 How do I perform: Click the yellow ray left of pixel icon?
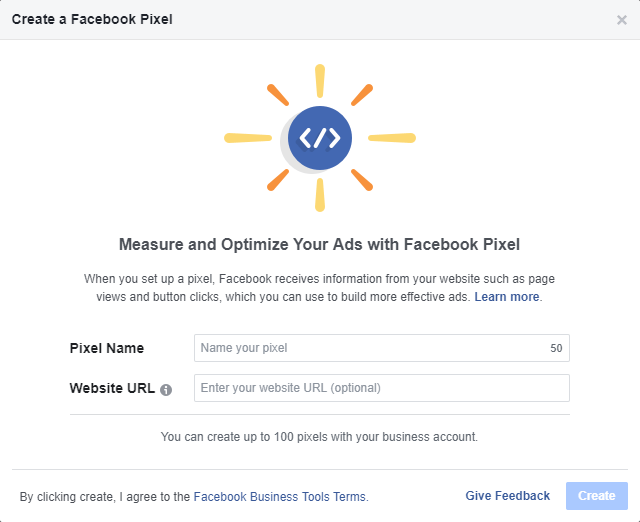pos(248,138)
